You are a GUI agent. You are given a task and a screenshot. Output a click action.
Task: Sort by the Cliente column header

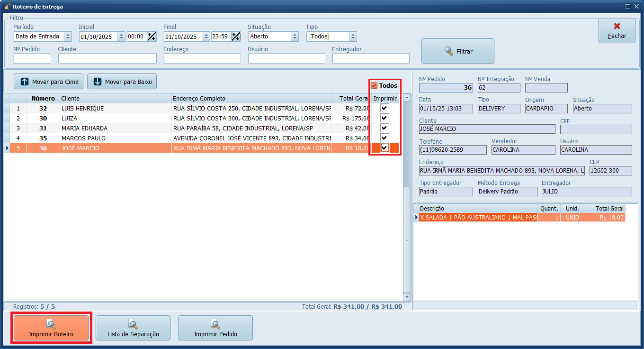[115, 98]
